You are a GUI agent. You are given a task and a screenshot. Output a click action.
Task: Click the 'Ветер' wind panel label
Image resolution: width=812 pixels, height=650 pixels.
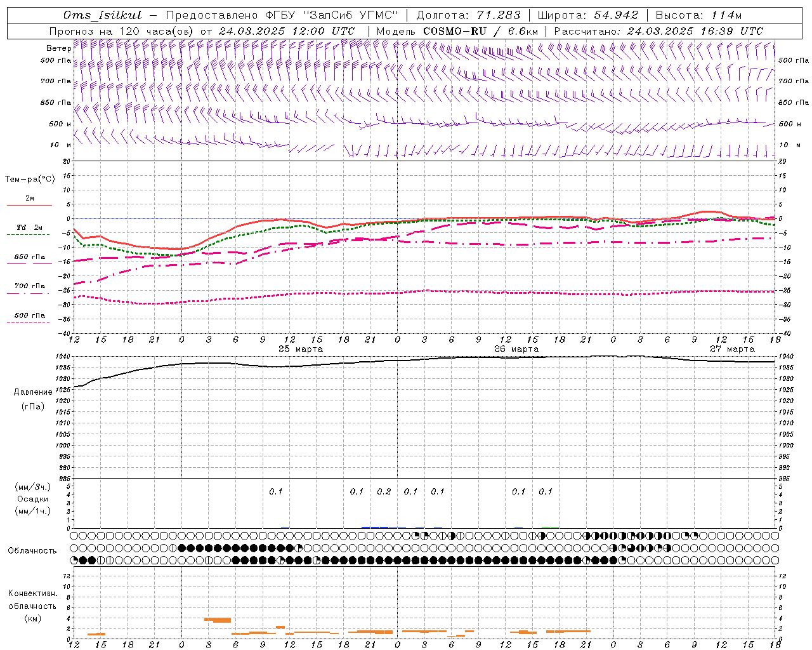[x=58, y=48]
